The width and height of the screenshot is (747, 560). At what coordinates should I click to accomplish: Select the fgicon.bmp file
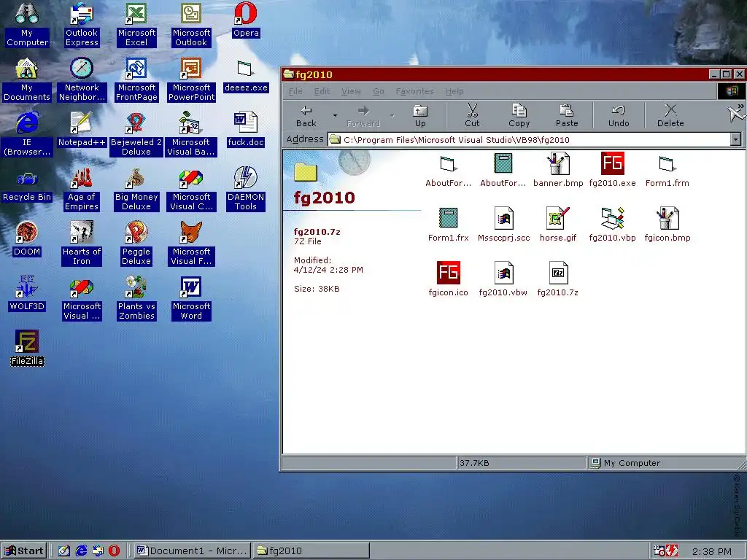pyautogui.click(x=667, y=225)
